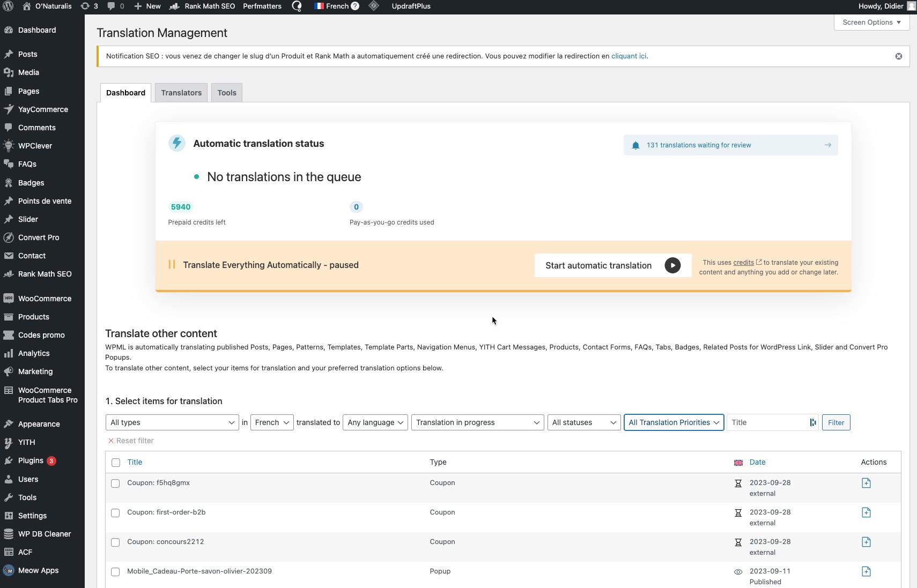Open Howdy, Didier account menu
This screenshot has width=917, height=588.
click(887, 6)
